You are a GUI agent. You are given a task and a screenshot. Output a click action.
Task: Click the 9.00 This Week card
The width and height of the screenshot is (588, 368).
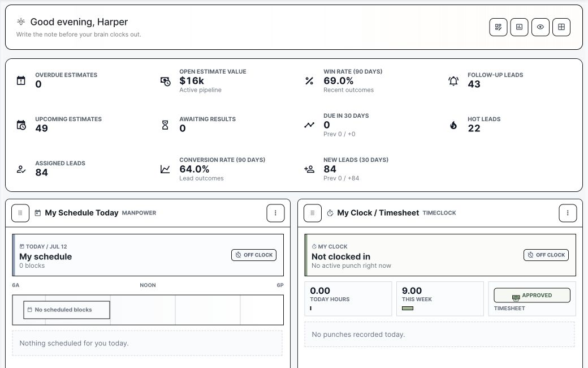(440, 299)
